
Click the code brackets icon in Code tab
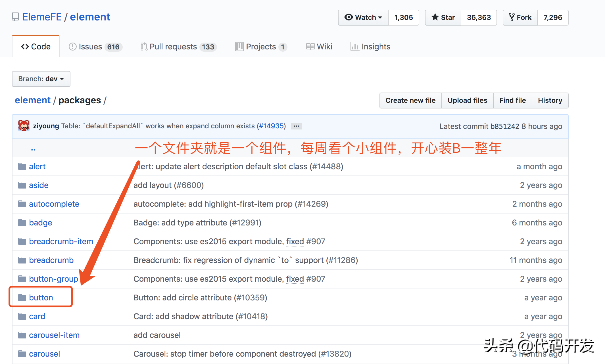pyautogui.click(x=25, y=47)
